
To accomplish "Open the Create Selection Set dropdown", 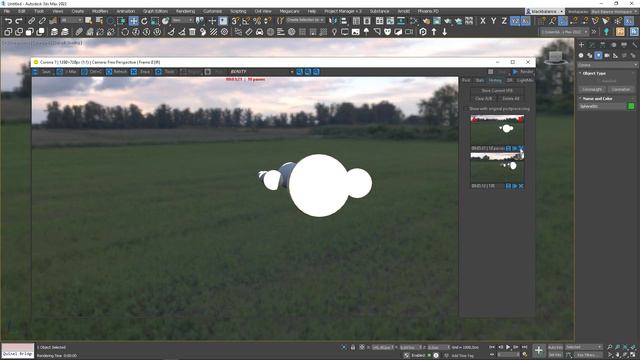I will (x=305, y=20).
